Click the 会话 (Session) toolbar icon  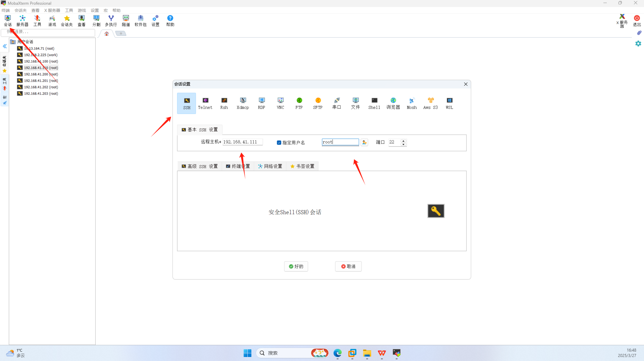8,20
